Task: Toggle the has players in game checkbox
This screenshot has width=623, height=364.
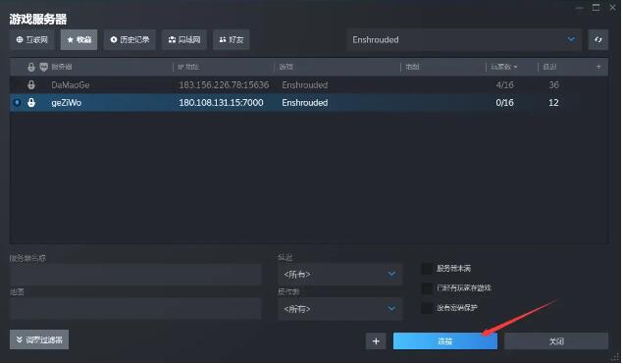Action: pos(427,288)
